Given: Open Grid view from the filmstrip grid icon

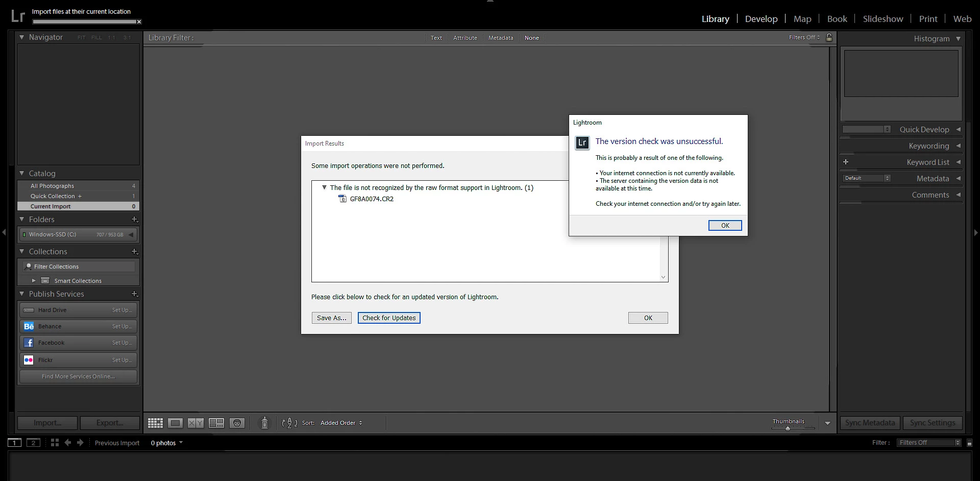Looking at the screenshot, I should click(55, 443).
